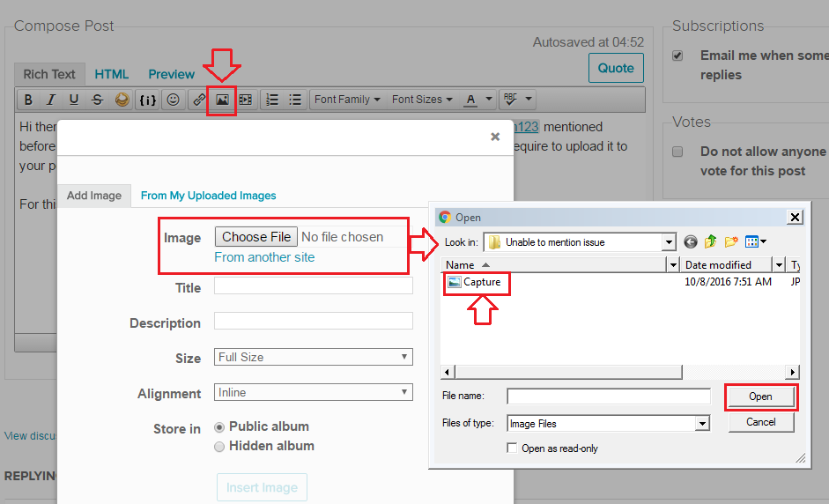Viewport: 829px width, 504px height.
Task: Click the Choose File button
Action: tap(256, 237)
